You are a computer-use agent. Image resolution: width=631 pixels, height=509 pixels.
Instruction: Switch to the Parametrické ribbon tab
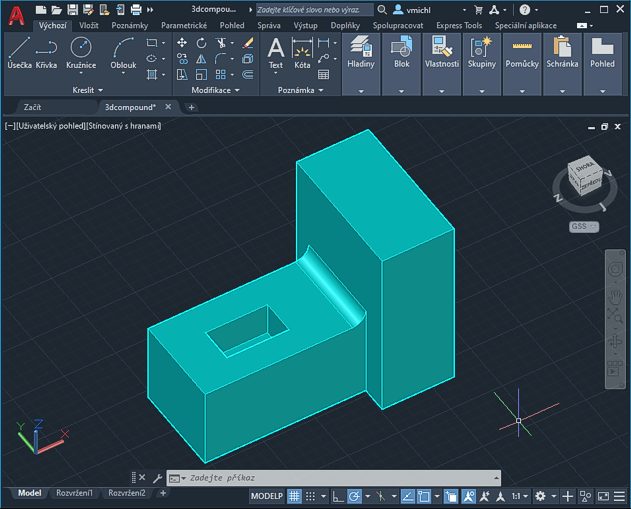tap(184, 25)
